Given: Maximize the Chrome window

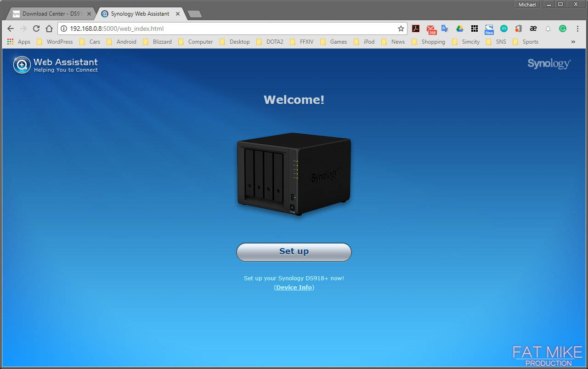Looking at the screenshot, I should pos(560,4).
